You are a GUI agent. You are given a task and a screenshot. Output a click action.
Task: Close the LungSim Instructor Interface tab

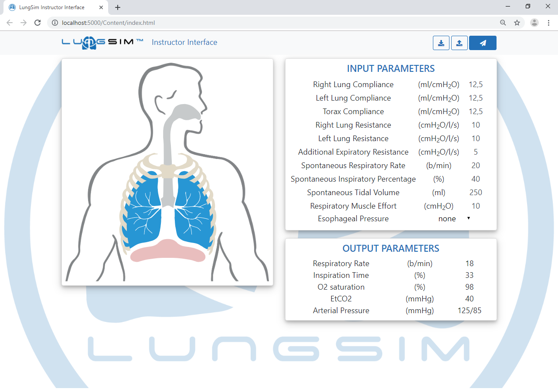101,7
